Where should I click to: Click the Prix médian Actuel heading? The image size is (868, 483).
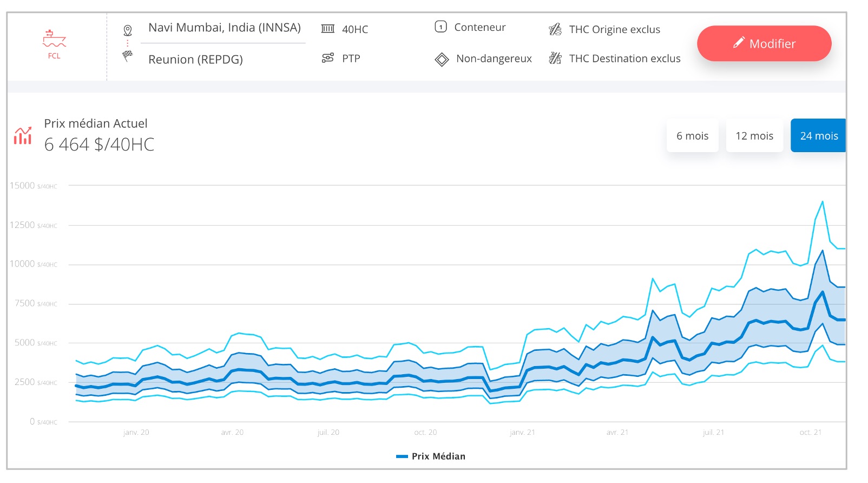[x=96, y=123]
